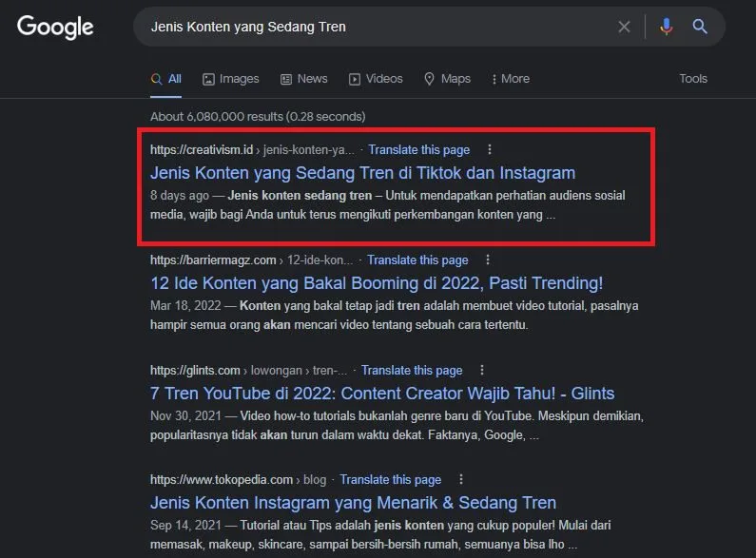Open 'Jenis Konten Instagram yang Menarik & Sedang Tren'
Viewport: 756px width, 558px height.
(x=353, y=503)
